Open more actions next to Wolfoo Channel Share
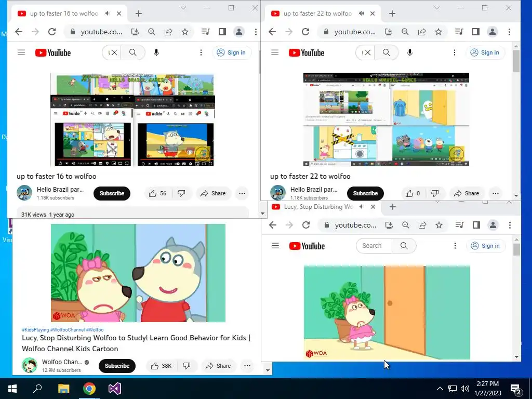Viewport: 532px width, 399px height. (x=247, y=366)
